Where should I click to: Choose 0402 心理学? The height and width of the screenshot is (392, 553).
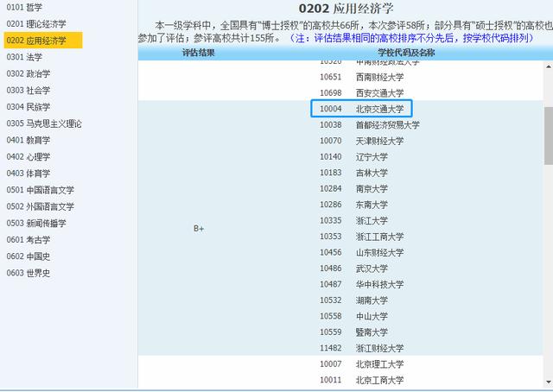pyautogui.click(x=29, y=156)
